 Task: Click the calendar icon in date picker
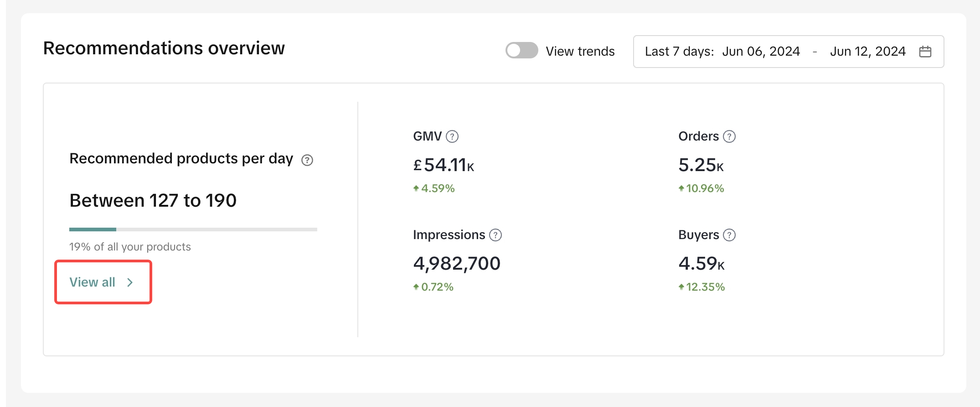tap(925, 52)
